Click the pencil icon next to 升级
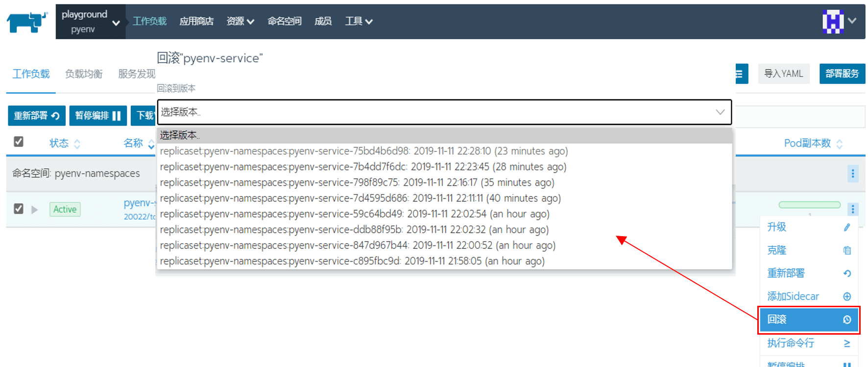Image resolution: width=868 pixels, height=367 pixels. point(847,227)
